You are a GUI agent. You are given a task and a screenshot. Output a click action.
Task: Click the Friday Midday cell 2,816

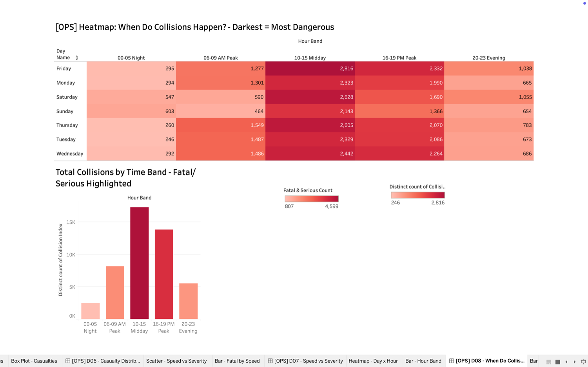click(x=310, y=69)
